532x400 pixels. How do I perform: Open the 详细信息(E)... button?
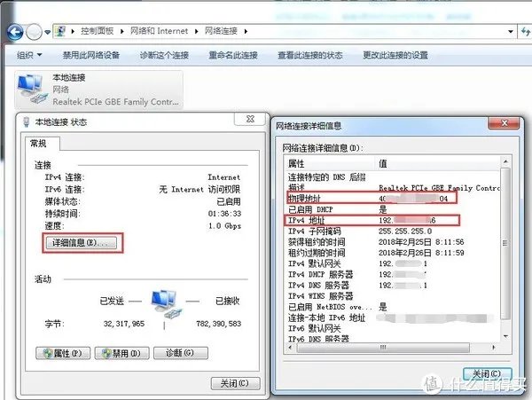(82, 243)
